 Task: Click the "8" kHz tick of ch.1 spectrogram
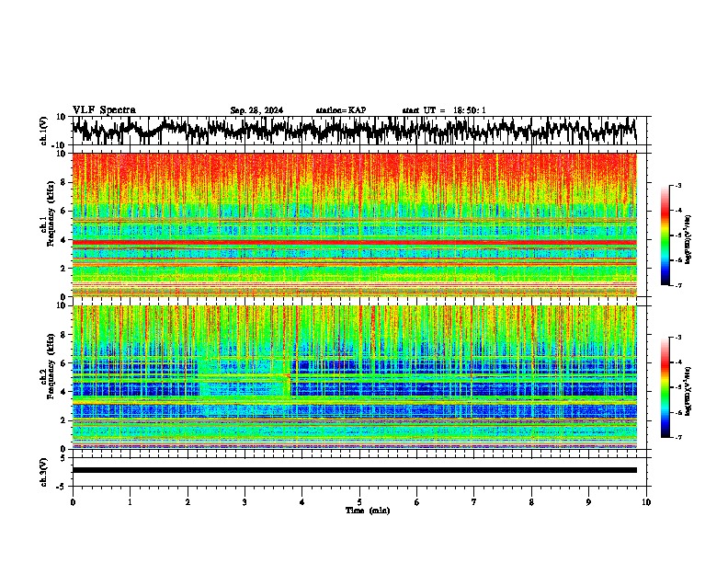pos(63,182)
